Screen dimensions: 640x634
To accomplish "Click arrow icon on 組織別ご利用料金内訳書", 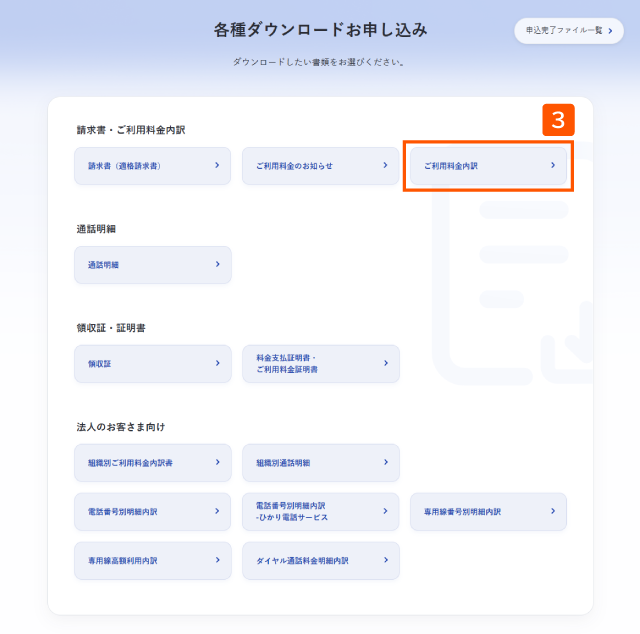I will tap(218, 462).
